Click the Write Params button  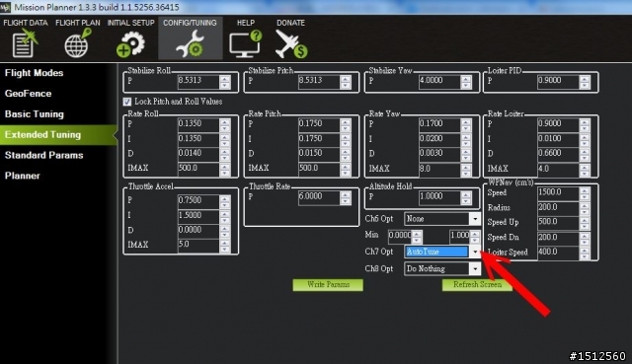click(x=328, y=285)
